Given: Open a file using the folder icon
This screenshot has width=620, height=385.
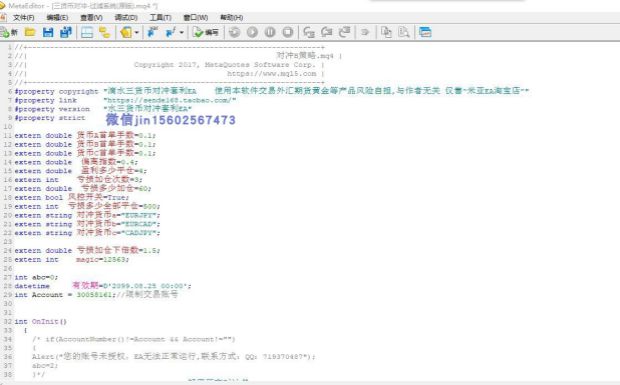Looking at the screenshot, I should [30, 32].
